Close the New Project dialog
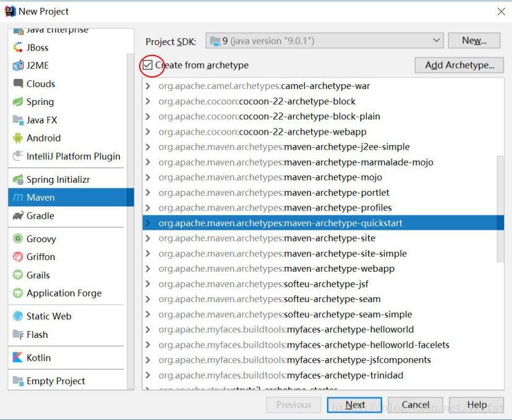 tap(501, 12)
